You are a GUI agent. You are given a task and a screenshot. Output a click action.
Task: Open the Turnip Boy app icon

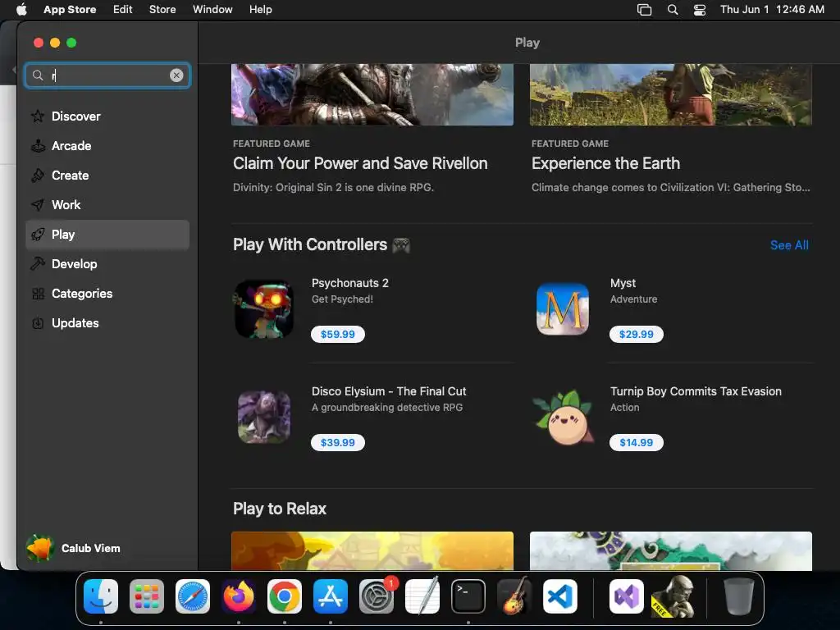(563, 418)
